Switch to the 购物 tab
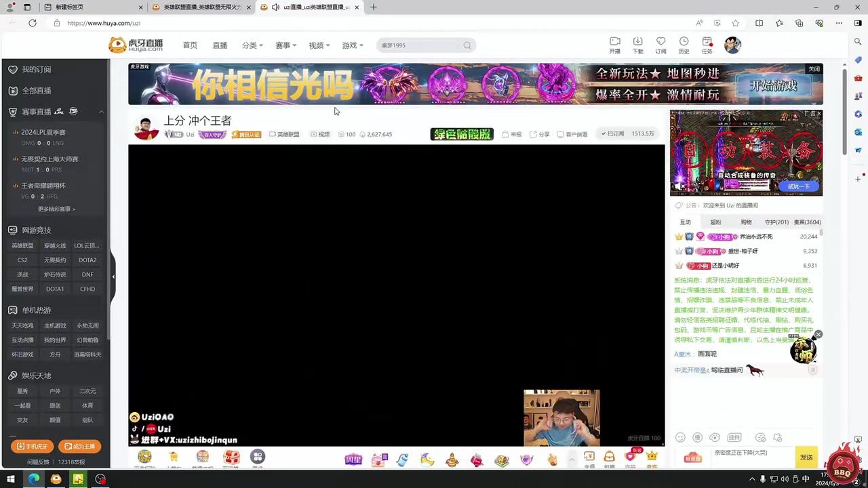Viewport: 868px width, 488px height. 746,222
